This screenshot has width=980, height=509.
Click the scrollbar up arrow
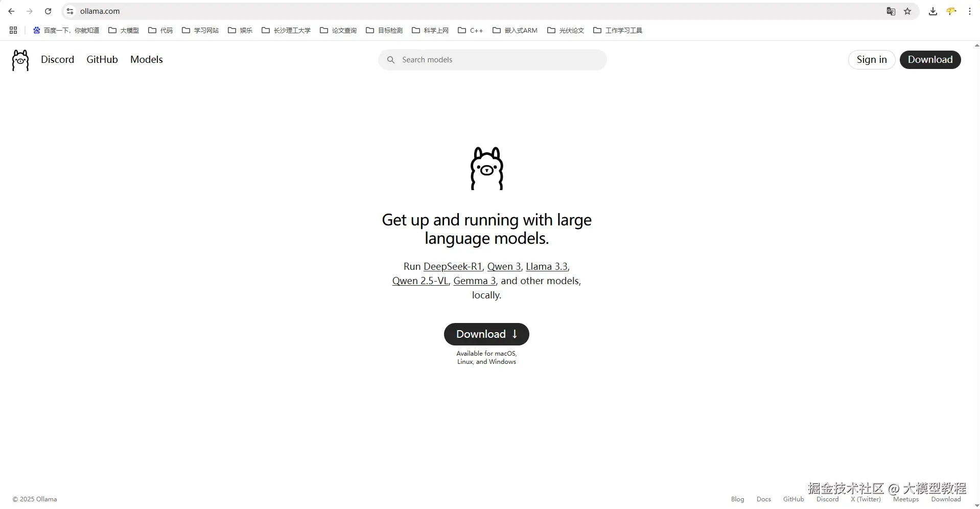pos(976,45)
